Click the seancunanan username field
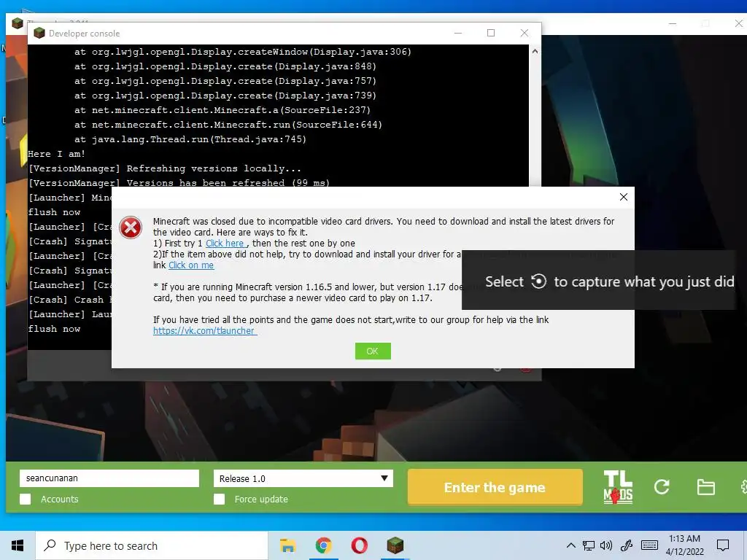The image size is (747, 560). click(x=109, y=478)
